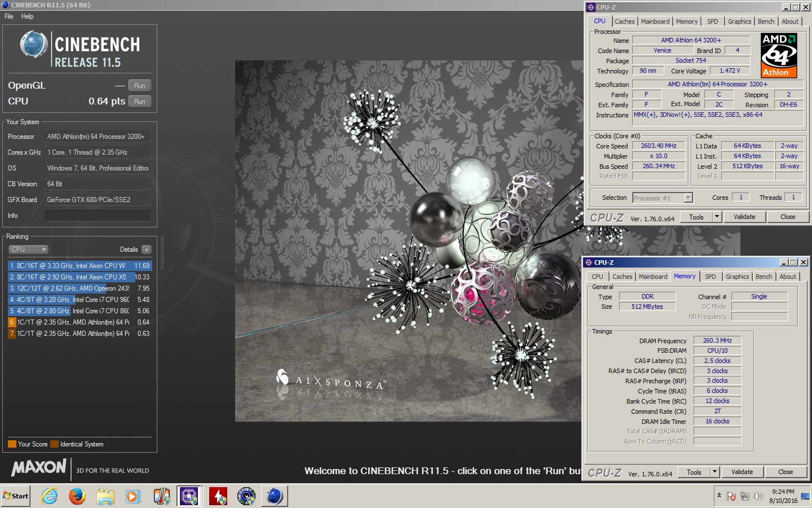The width and height of the screenshot is (812, 508).
Task: Open Windows Explorer folder icon in taskbar
Action: click(x=105, y=496)
